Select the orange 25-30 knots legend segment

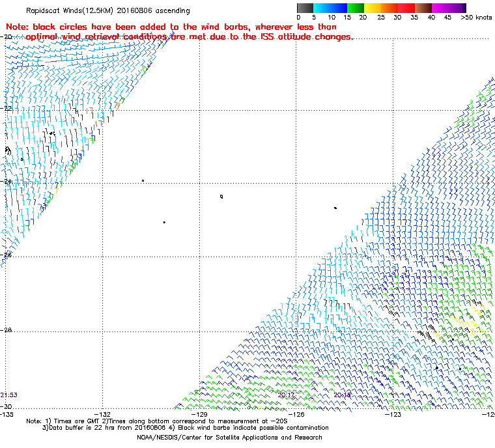(389, 8)
